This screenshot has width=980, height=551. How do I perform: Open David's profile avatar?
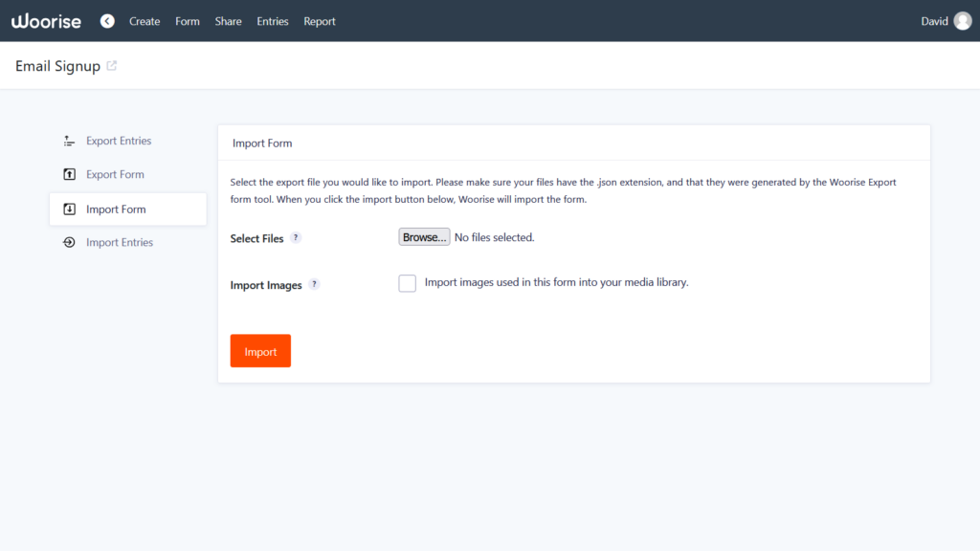click(x=961, y=20)
